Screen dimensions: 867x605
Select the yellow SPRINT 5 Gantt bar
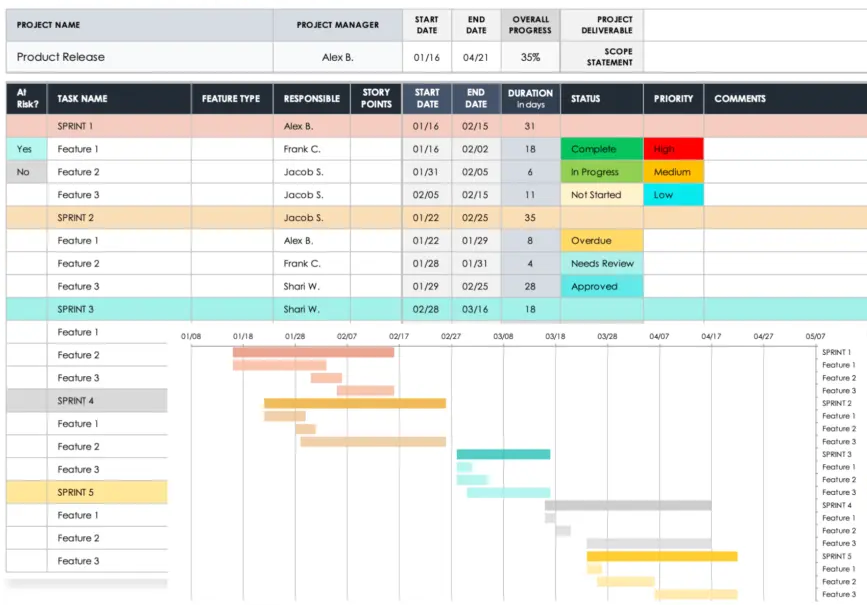(x=661, y=556)
